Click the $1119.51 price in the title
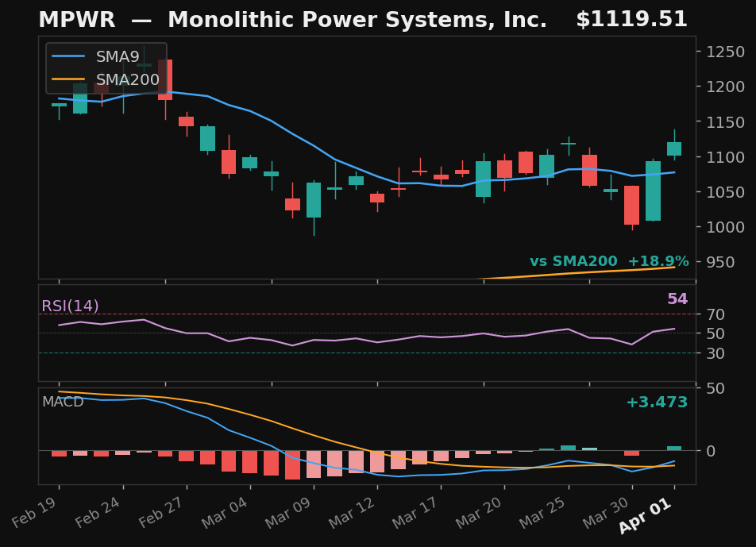This screenshot has height=547, width=756. click(x=631, y=20)
